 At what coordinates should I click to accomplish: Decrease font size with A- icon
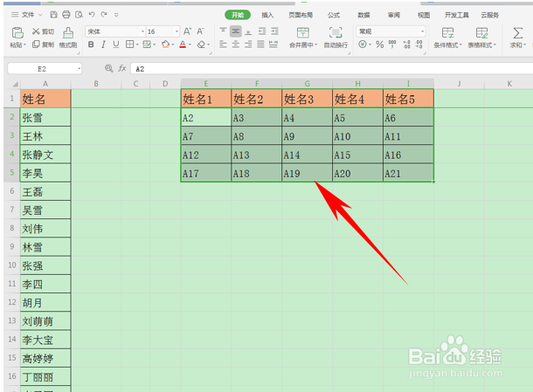coord(201,31)
